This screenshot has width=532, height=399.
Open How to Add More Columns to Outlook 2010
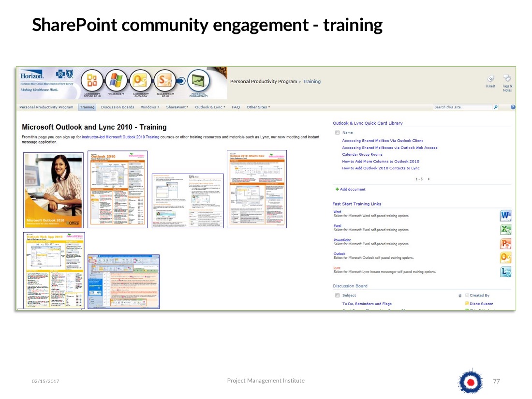tap(380, 162)
